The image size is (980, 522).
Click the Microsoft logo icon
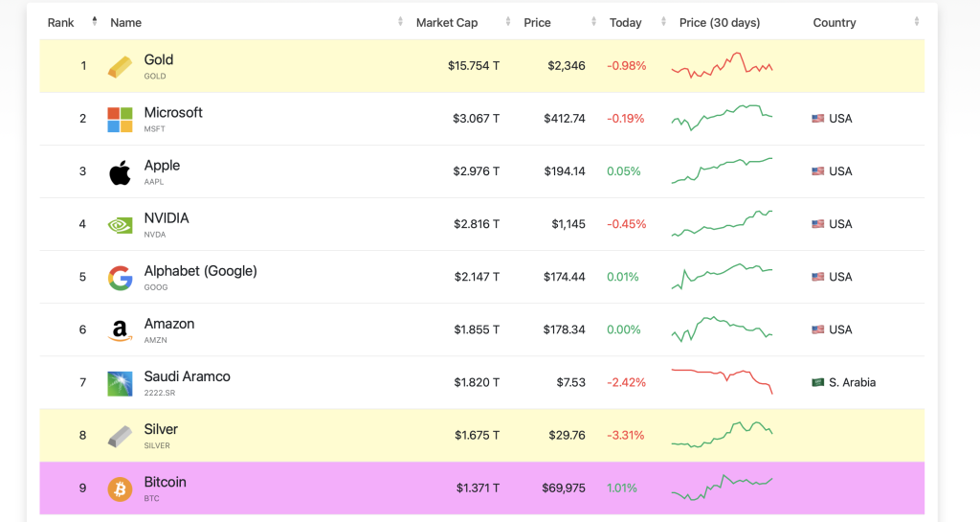[x=120, y=120]
